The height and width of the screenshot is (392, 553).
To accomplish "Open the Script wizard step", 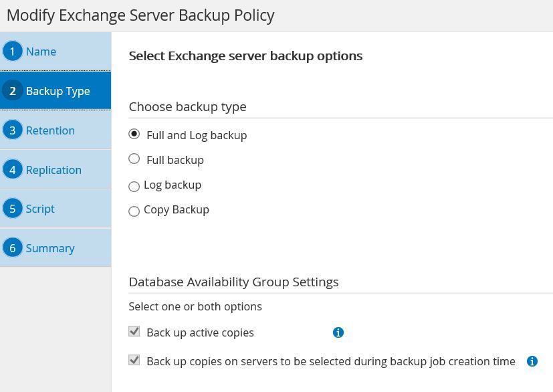I will point(40,209).
